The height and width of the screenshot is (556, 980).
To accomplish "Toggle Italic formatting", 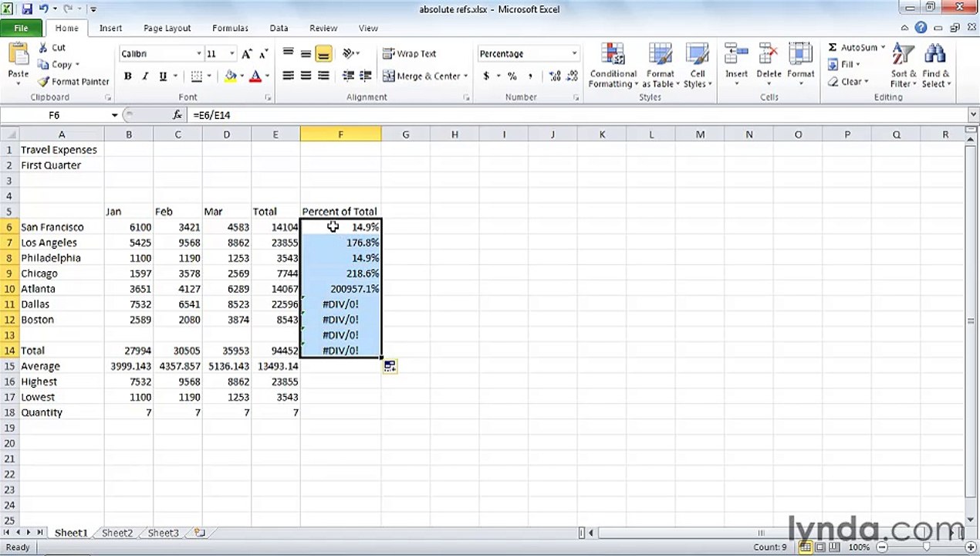I will point(145,76).
